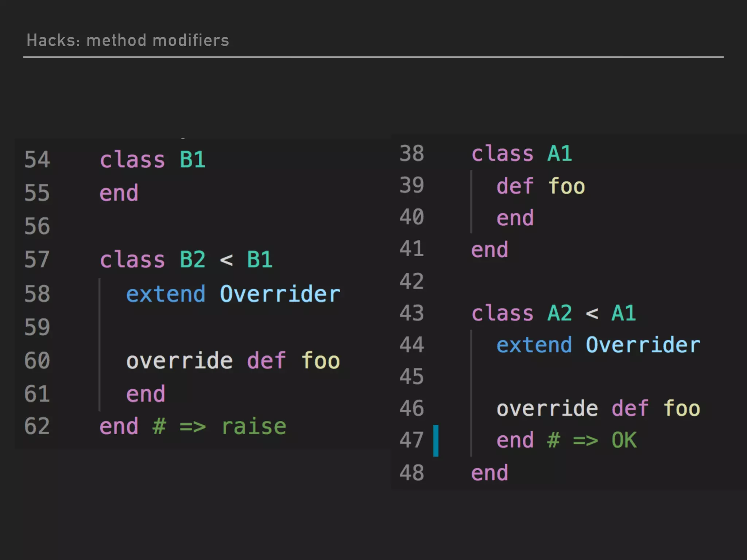This screenshot has height=560, width=747.
Task: Click class name B1 on line 54
Action: (x=192, y=160)
